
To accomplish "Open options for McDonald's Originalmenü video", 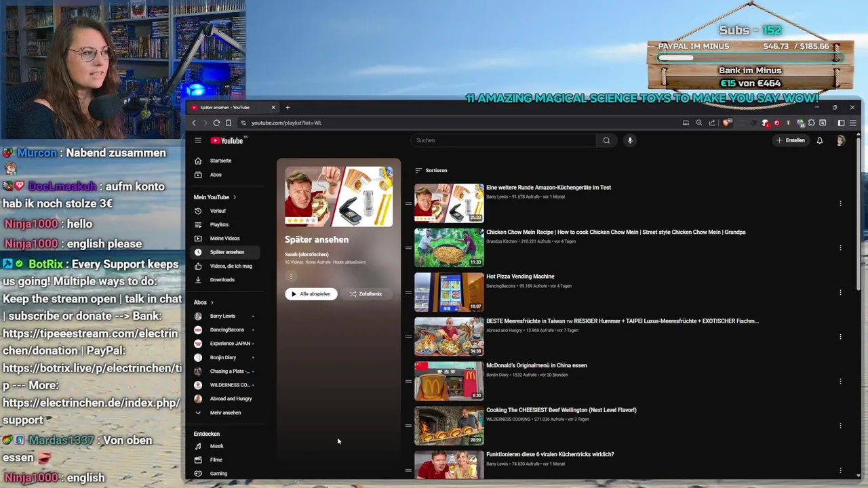I will 840,381.
